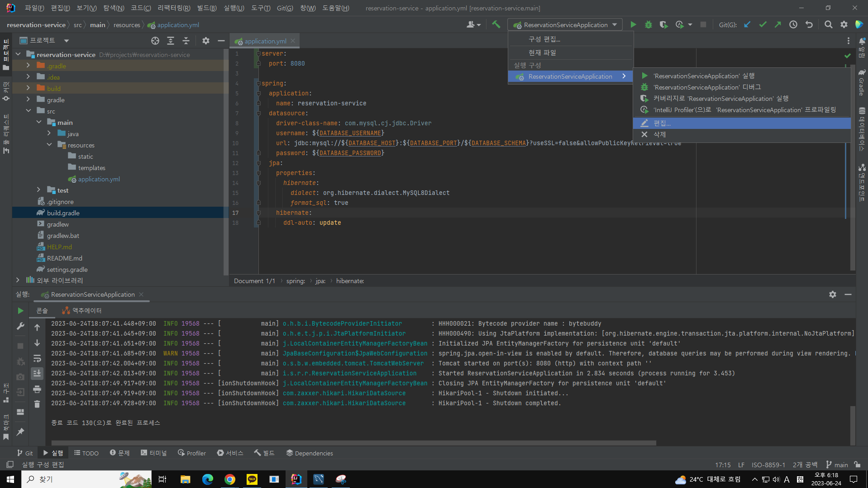Viewport: 868px width, 488px height.
Task: Select debug ReservationServiceApplication menu entry
Action: point(742,87)
